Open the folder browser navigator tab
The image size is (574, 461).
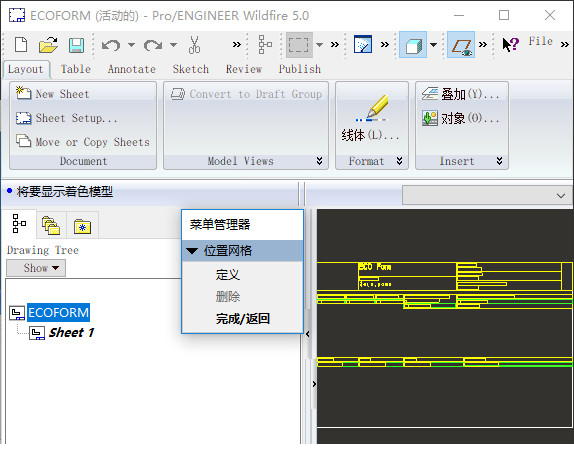pos(51,225)
